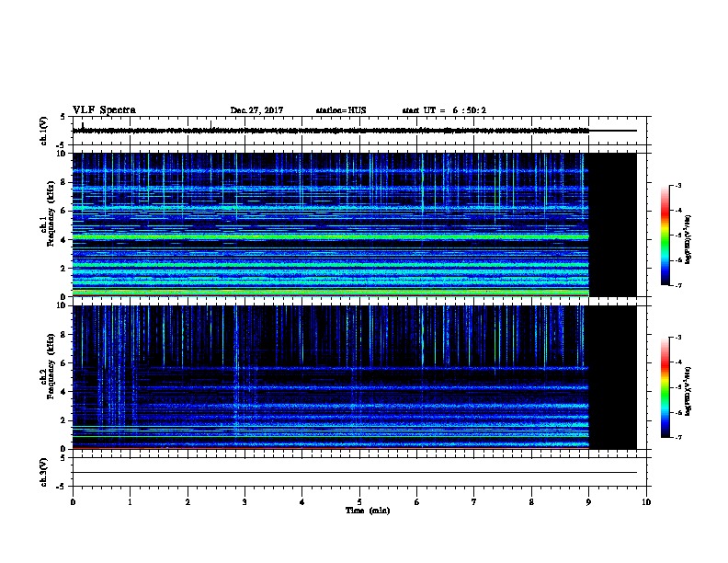
Task: Click the "8" kHz tick on ch.1 frequency axis
Action: (63, 182)
